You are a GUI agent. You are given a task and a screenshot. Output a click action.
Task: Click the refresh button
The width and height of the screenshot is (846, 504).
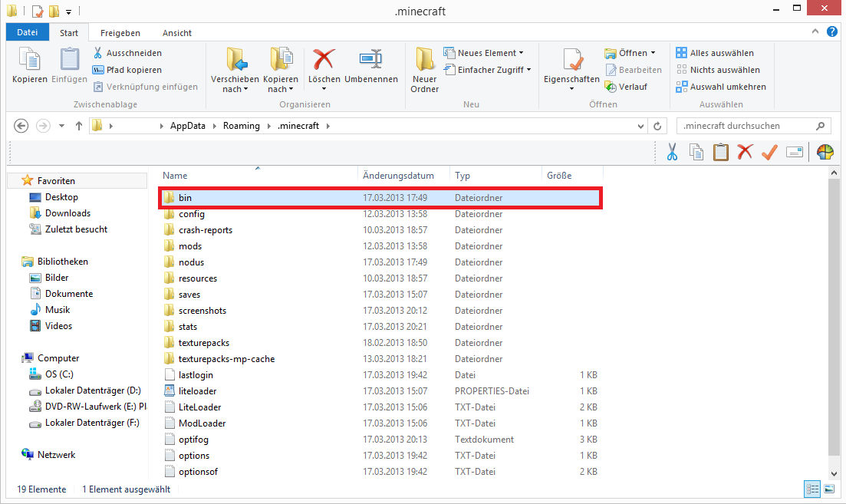657,127
